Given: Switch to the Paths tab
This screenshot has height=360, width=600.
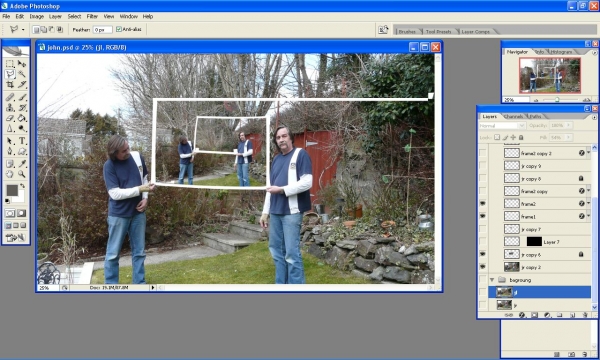Looking at the screenshot, I should [x=535, y=116].
